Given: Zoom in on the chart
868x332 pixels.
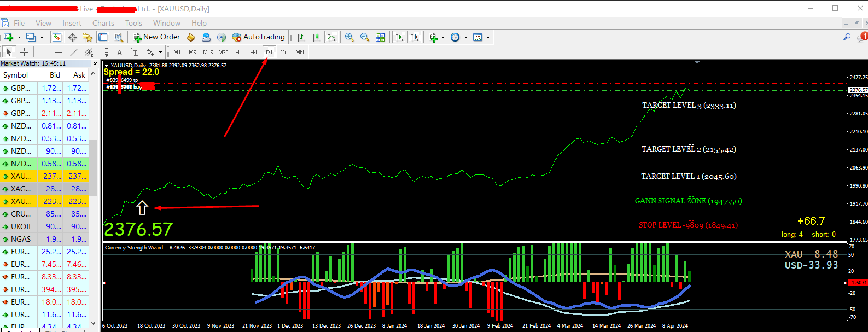Looking at the screenshot, I should (x=349, y=37).
